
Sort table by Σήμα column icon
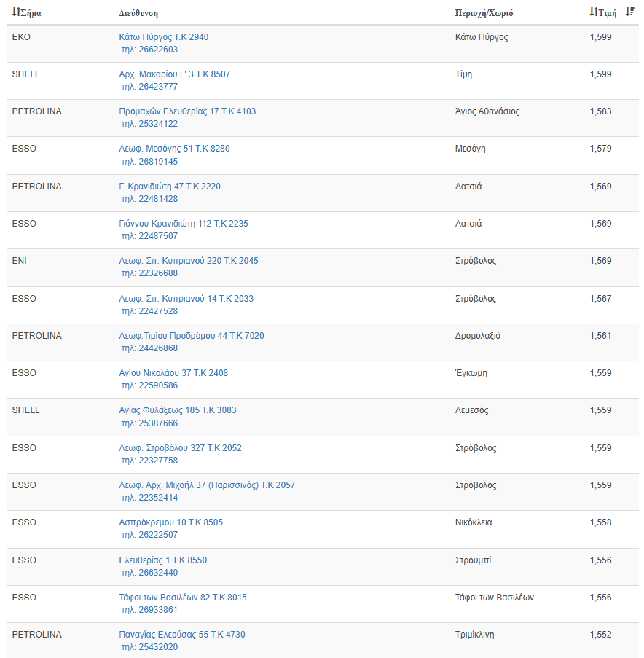[x=16, y=12]
